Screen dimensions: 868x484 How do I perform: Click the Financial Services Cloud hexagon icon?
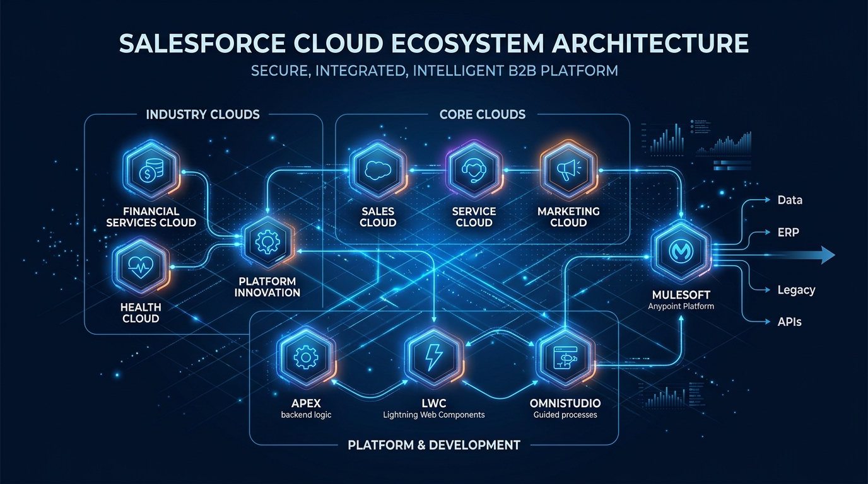(x=152, y=171)
